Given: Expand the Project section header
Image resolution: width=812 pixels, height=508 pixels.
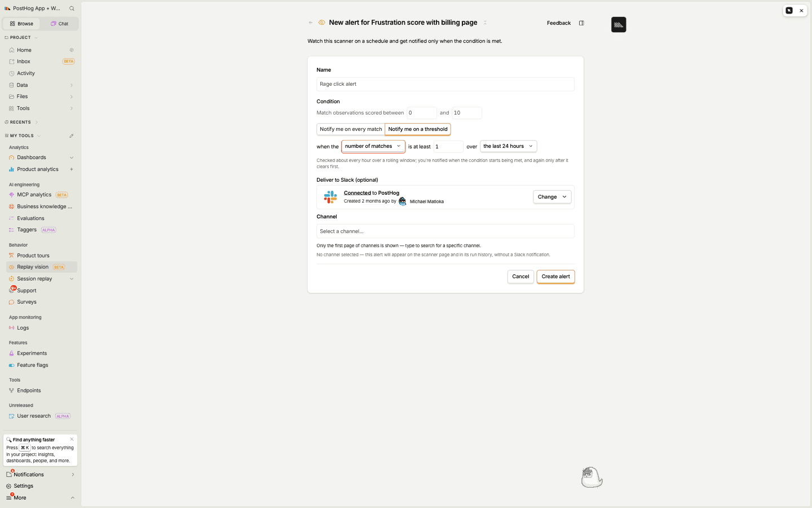Looking at the screenshot, I should click(x=21, y=38).
